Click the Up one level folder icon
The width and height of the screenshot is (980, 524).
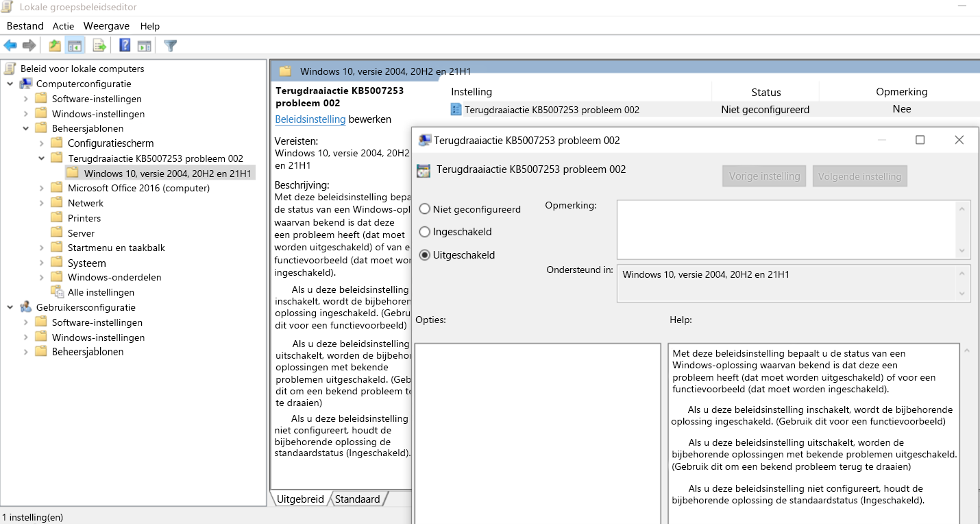(x=55, y=46)
